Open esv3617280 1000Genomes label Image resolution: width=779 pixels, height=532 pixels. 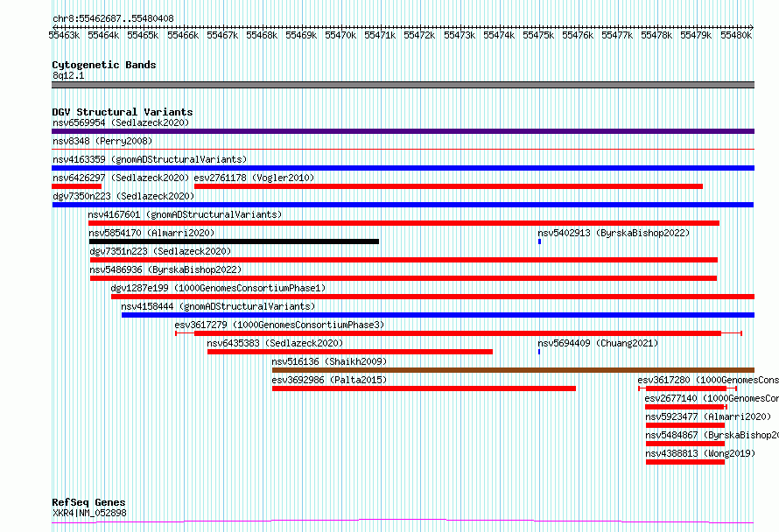point(708,380)
